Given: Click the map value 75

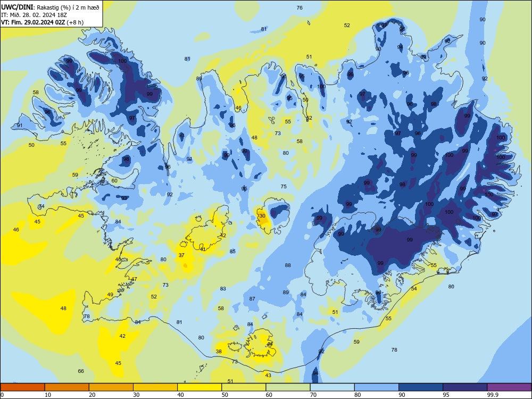Looking at the screenshot, I should click(x=284, y=186).
